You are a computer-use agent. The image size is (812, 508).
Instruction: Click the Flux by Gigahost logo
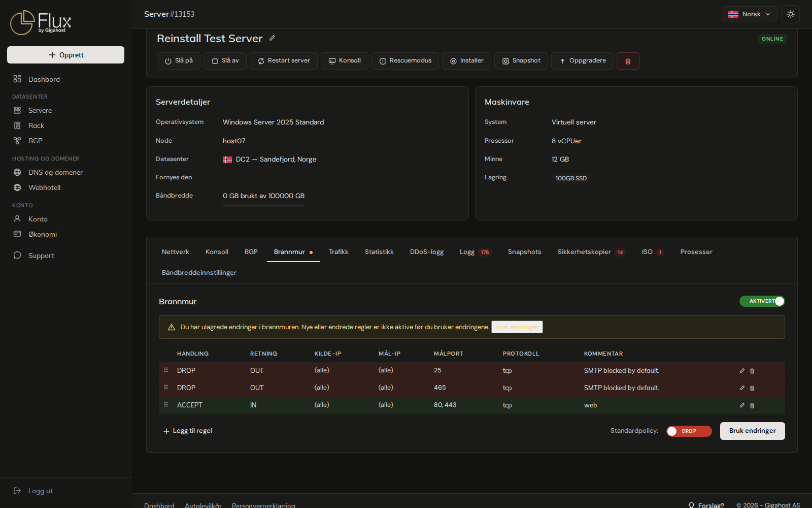pos(41,22)
